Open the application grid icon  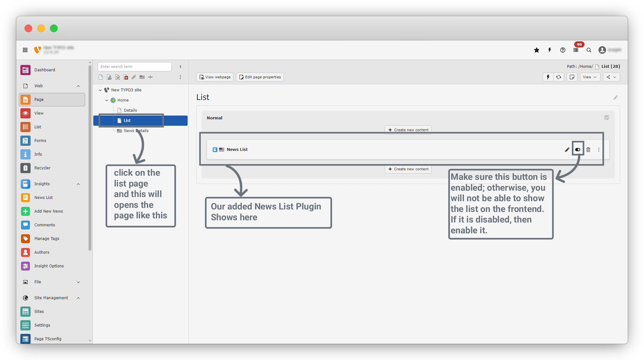(x=25, y=50)
